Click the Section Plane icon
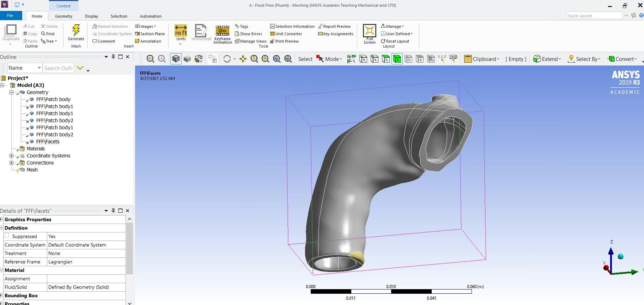Screen dimensions: 644x305 pos(138,34)
